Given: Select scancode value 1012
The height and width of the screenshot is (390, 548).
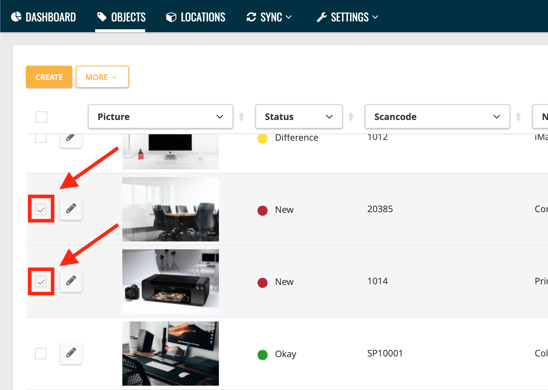Looking at the screenshot, I should [x=377, y=137].
